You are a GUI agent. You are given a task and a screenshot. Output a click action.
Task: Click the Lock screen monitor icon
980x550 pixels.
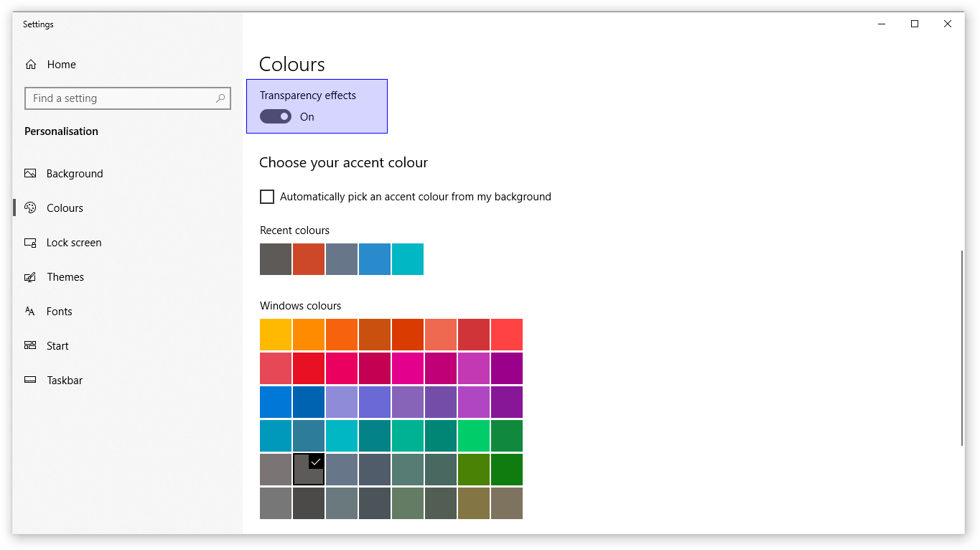[30, 243]
